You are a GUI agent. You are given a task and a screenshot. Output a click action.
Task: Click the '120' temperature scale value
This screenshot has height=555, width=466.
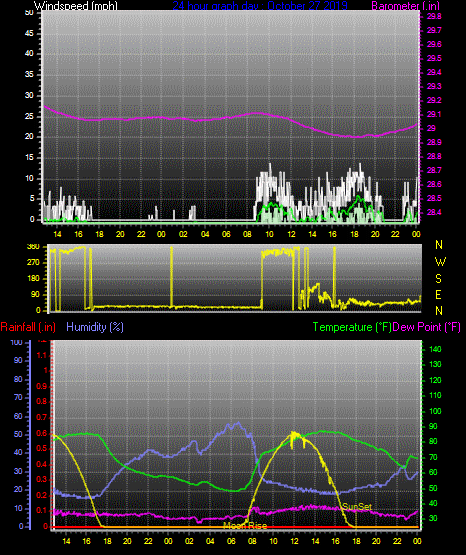435,381
